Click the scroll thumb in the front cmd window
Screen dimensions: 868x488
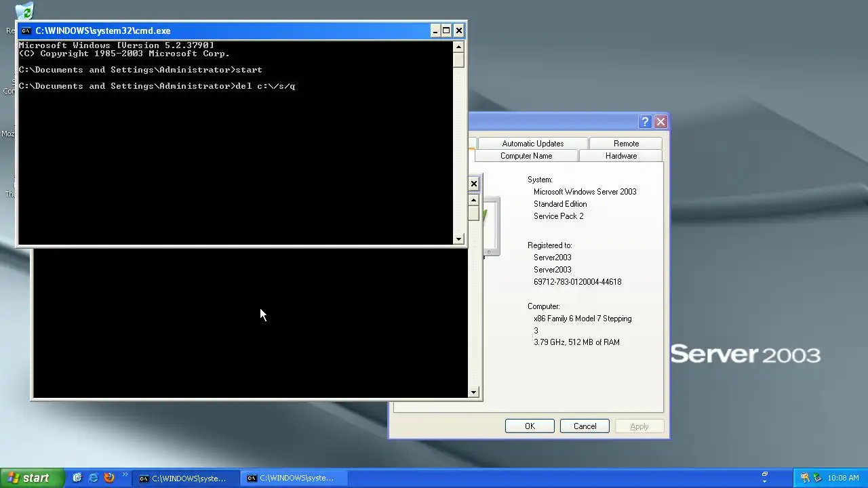pyautogui.click(x=459, y=60)
